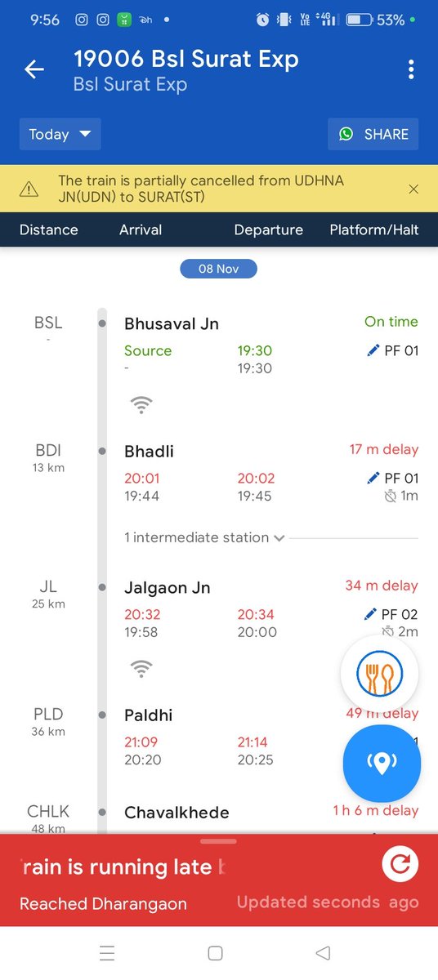Tap the blue live location button
The width and height of the screenshot is (438, 980).
tap(382, 764)
